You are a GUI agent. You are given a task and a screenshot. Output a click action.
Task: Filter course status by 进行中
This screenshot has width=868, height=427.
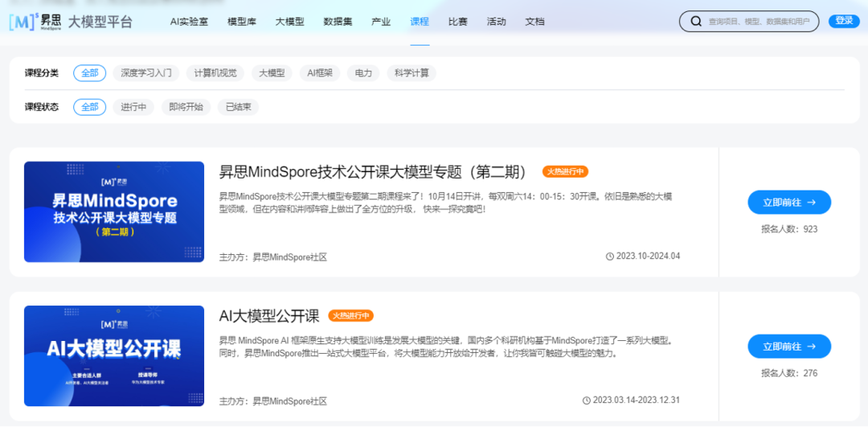(x=133, y=107)
